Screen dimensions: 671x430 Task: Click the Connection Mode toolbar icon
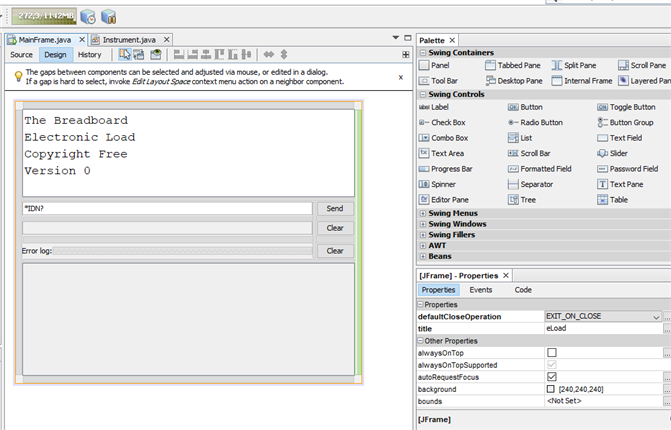[x=140, y=55]
